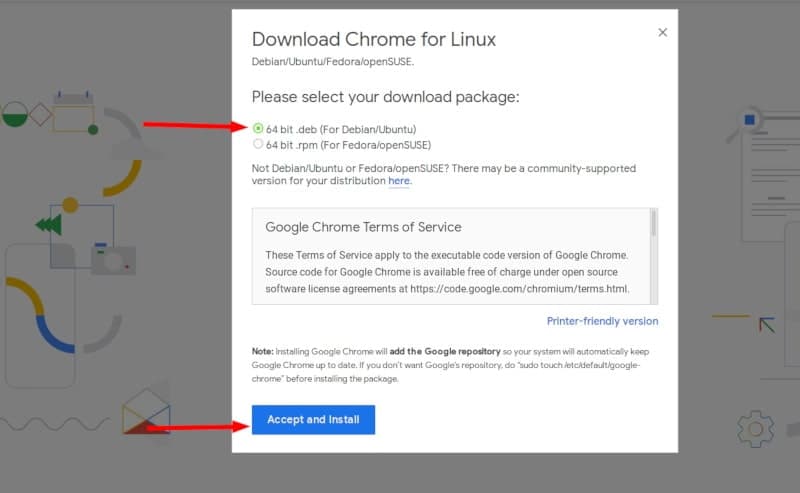Click the envelope illustration icon
The width and height of the screenshot is (800, 493).
coord(146,411)
